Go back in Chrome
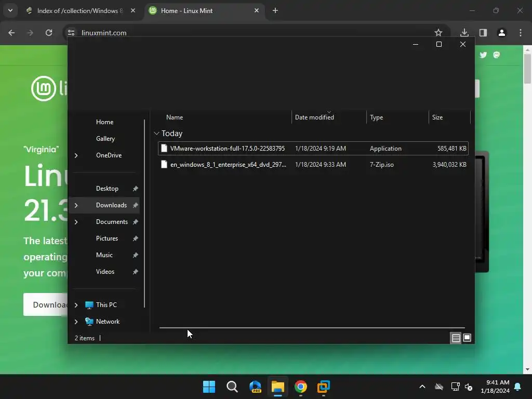 11,33
